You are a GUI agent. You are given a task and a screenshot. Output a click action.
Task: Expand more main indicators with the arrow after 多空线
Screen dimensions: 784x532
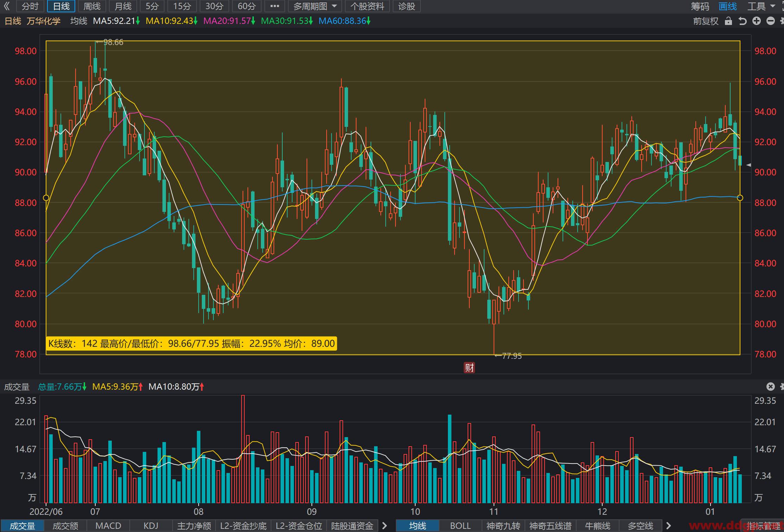coord(669,526)
